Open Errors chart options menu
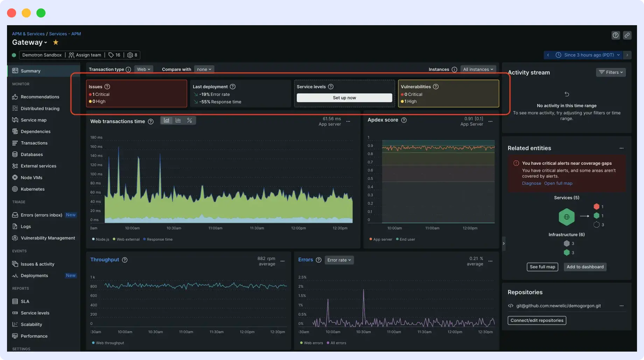Viewport: 644px width, 360px height. pyautogui.click(x=490, y=261)
